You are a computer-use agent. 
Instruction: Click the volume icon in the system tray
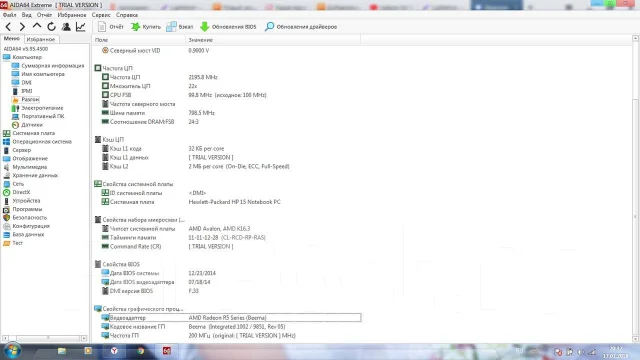[580, 352]
